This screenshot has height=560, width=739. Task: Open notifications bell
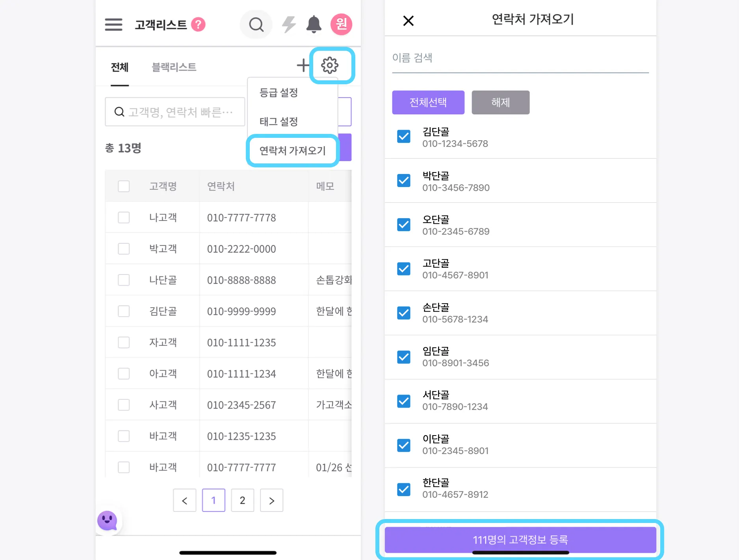click(x=314, y=24)
